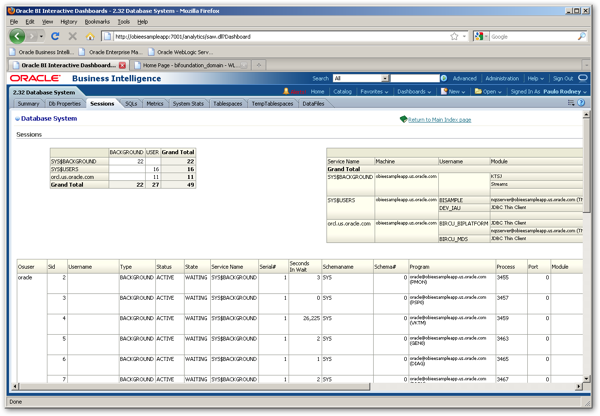The width and height of the screenshot is (600, 416).
Task: Click the Stop loading X icon
Action: (x=72, y=36)
